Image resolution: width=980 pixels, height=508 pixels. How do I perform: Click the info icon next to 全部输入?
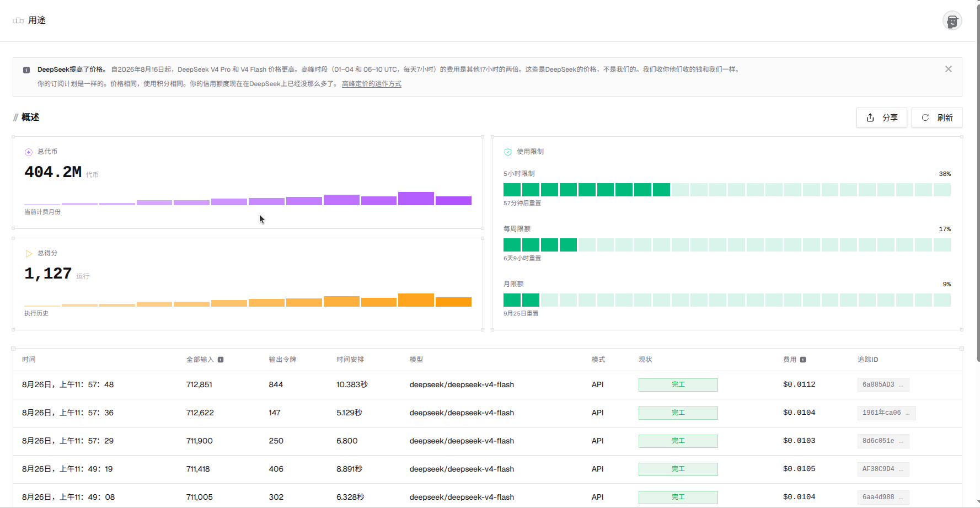(221, 360)
